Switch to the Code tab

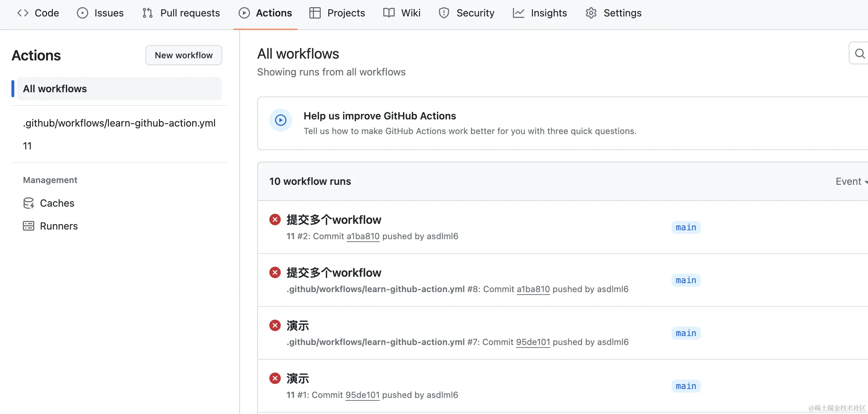(38, 13)
